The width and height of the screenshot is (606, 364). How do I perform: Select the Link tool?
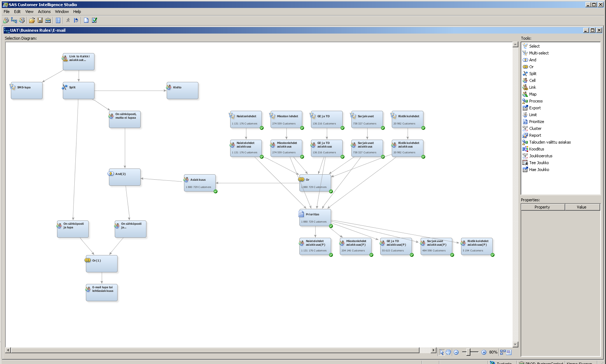click(x=532, y=87)
